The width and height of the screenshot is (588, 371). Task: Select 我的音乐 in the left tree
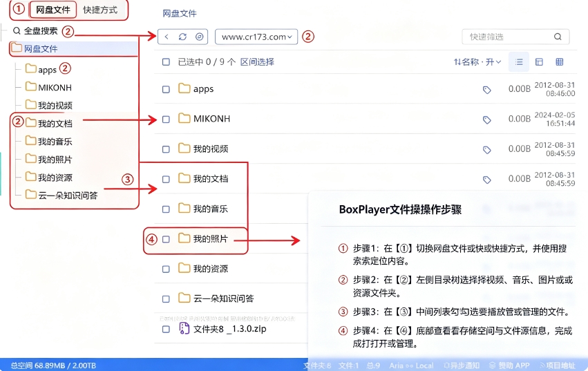48,141
